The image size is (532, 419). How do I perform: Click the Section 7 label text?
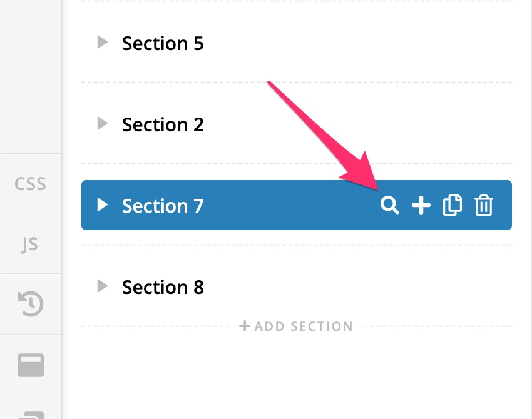(163, 206)
